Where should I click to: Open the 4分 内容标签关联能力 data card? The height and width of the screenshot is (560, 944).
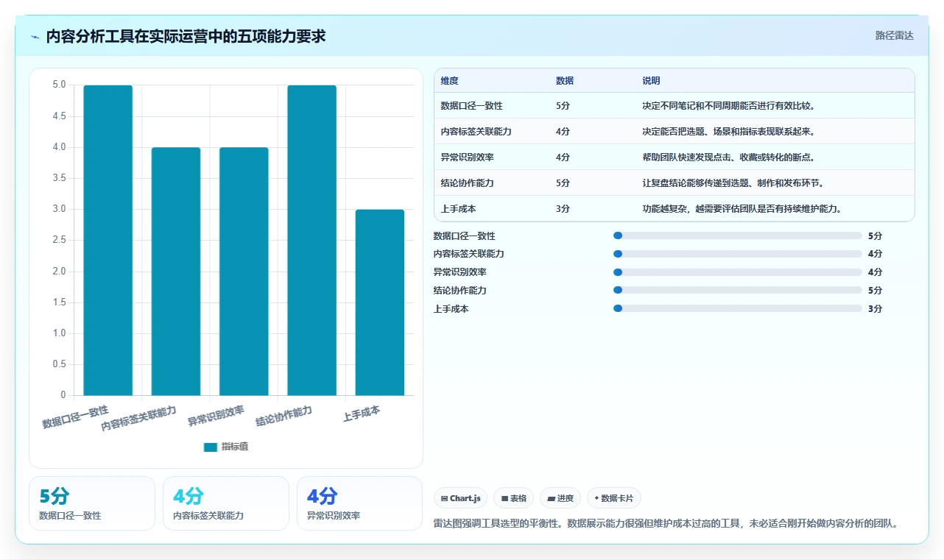(x=226, y=503)
